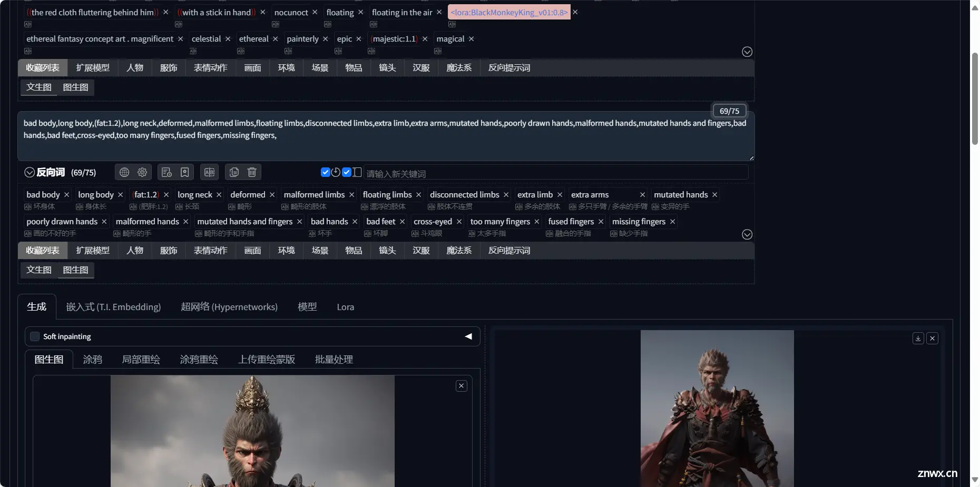
Task: Click the page vertical scrollbar thumb
Action: click(x=975, y=98)
